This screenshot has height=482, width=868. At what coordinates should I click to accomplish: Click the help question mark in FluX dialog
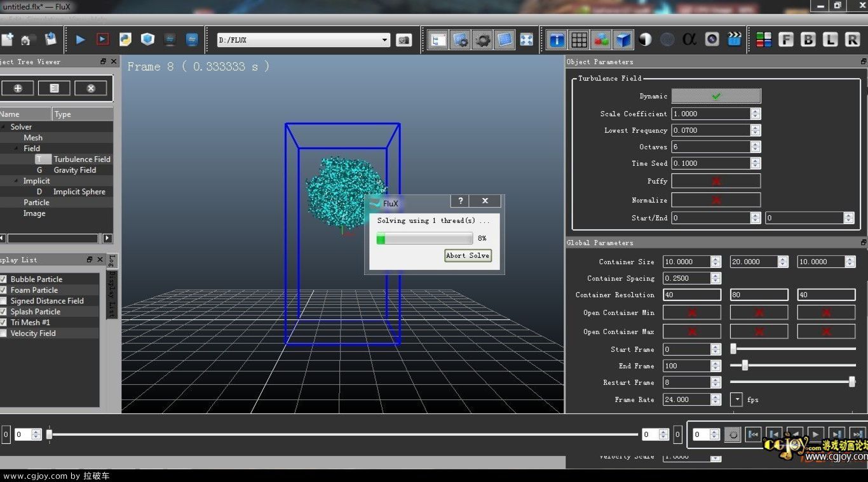tap(460, 201)
